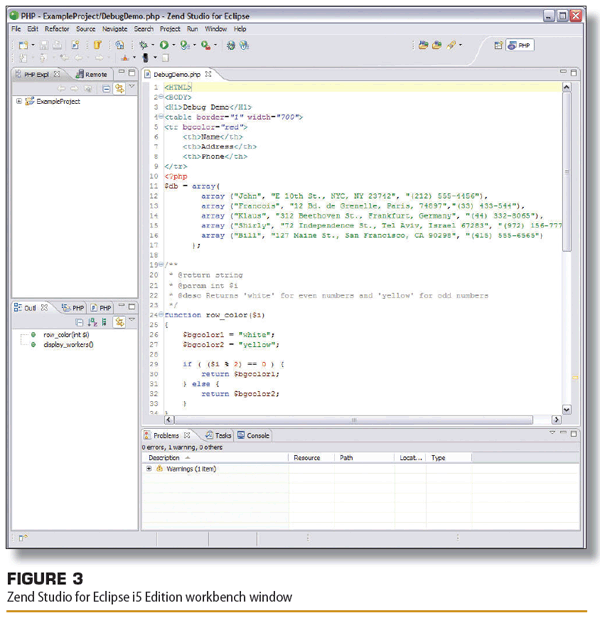Close the PHP Explorer tab
This screenshot has height=618, width=600.
pos(57,74)
